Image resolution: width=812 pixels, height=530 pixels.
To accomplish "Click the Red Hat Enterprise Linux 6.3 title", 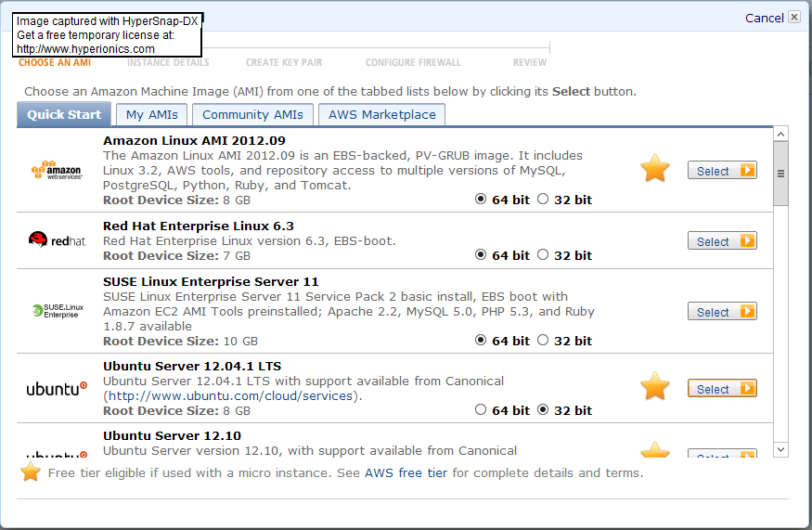I will tap(199, 226).
